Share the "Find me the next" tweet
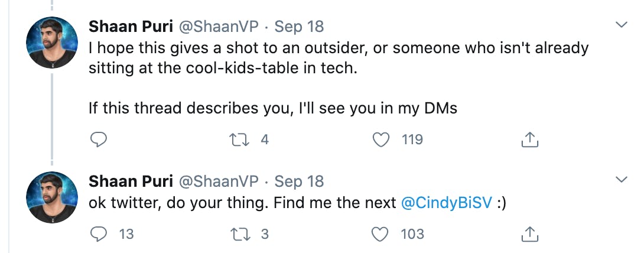This screenshot has height=253, width=644. [530, 234]
